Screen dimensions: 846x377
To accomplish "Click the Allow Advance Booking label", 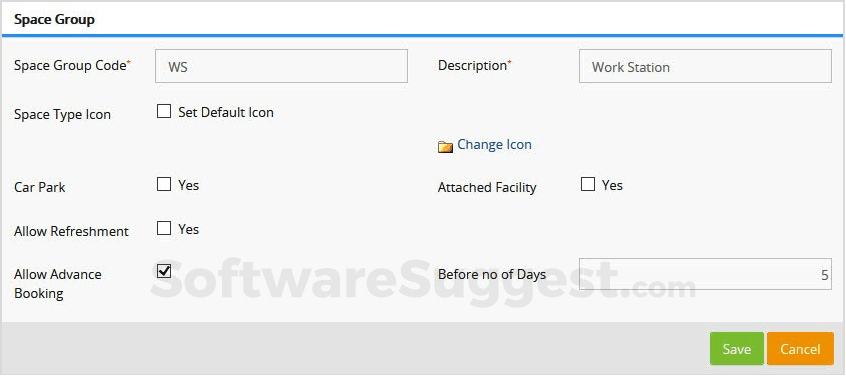I will (58, 284).
